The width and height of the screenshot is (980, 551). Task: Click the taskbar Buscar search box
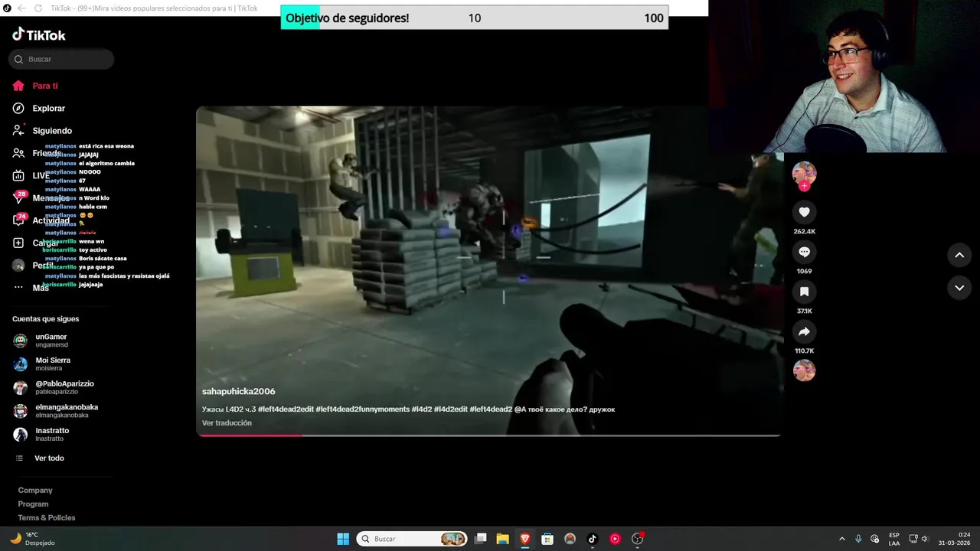(412, 539)
